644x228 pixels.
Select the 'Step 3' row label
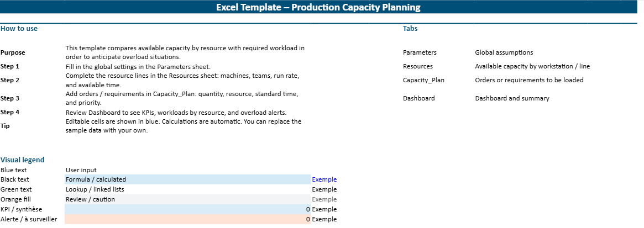point(10,98)
